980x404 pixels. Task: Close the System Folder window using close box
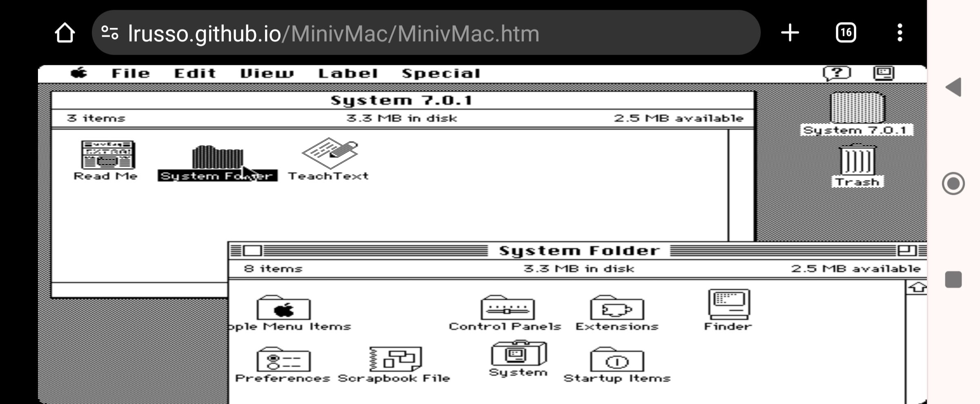(x=252, y=250)
